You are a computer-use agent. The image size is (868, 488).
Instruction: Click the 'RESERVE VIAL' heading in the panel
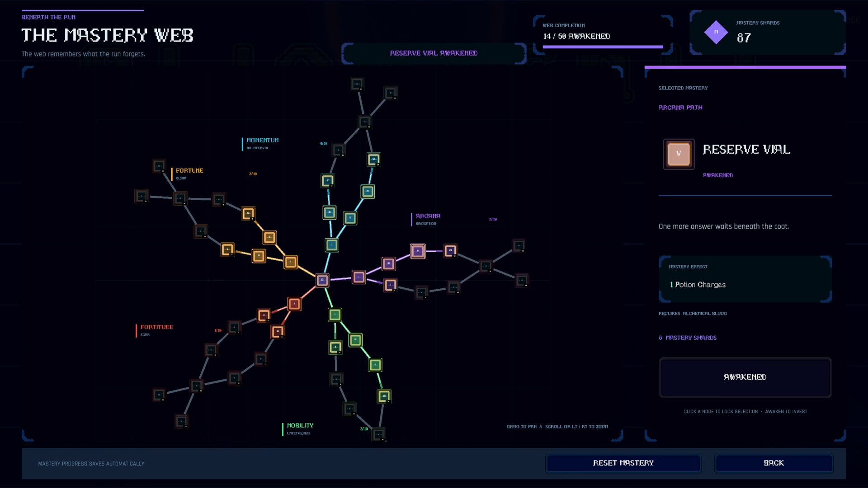tap(746, 150)
